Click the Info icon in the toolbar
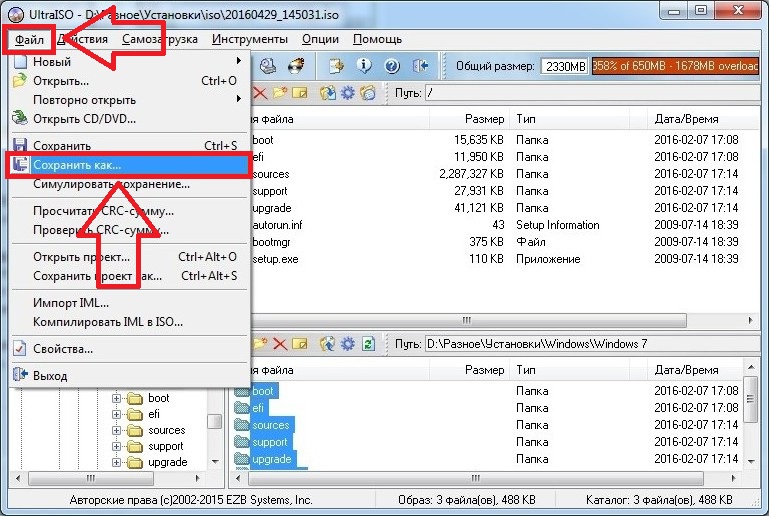 (365, 67)
